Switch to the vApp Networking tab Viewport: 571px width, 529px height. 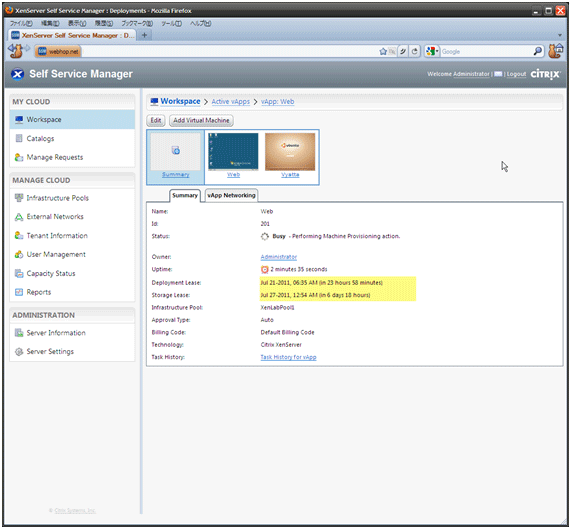232,196
